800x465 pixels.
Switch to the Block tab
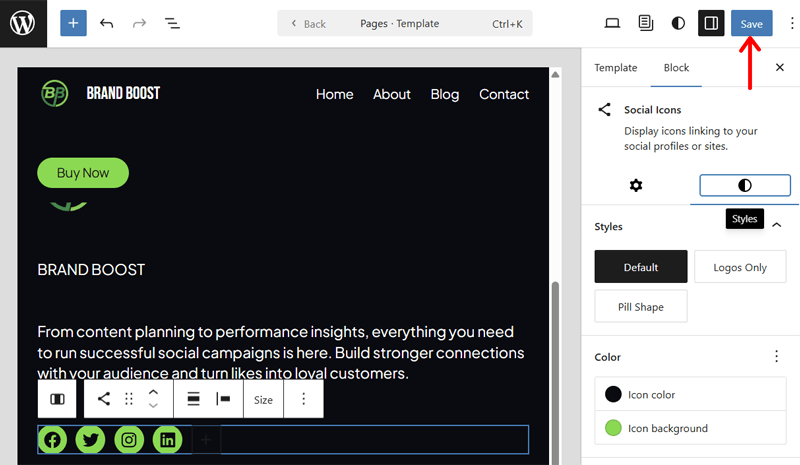tap(676, 68)
